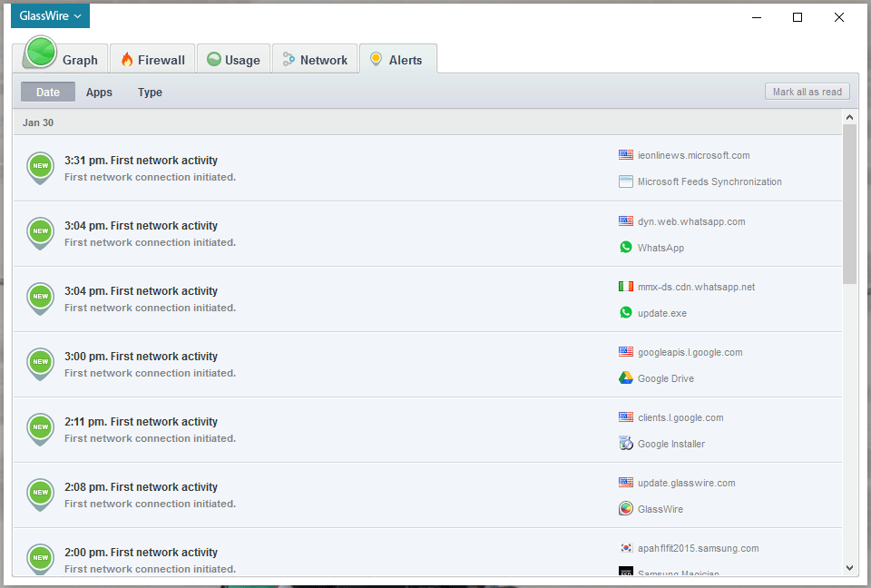Image resolution: width=871 pixels, height=588 pixels.
Task: Click US flag beside clients.l.google.com
Action: 626,416
